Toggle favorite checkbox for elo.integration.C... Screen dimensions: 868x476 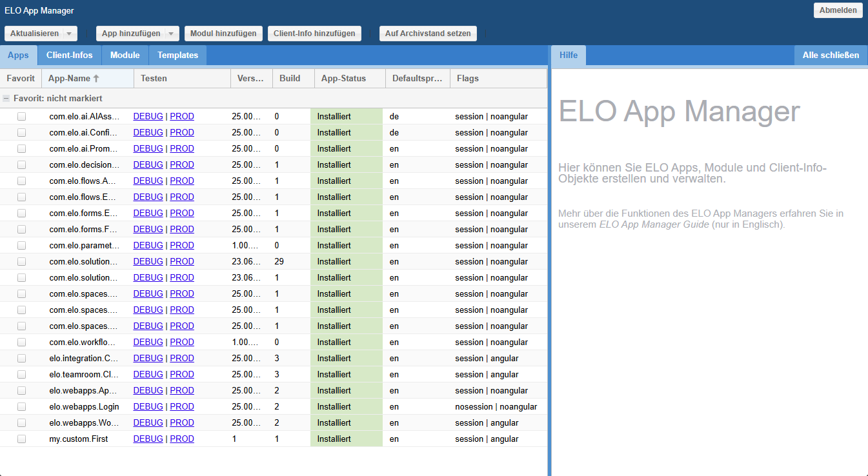(21, 359)
